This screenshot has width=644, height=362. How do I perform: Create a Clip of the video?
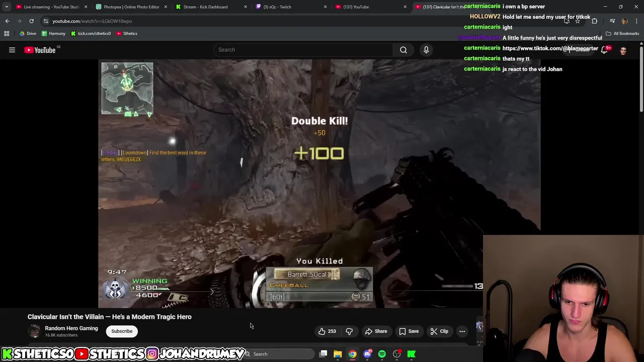click(x=439, y=331)
